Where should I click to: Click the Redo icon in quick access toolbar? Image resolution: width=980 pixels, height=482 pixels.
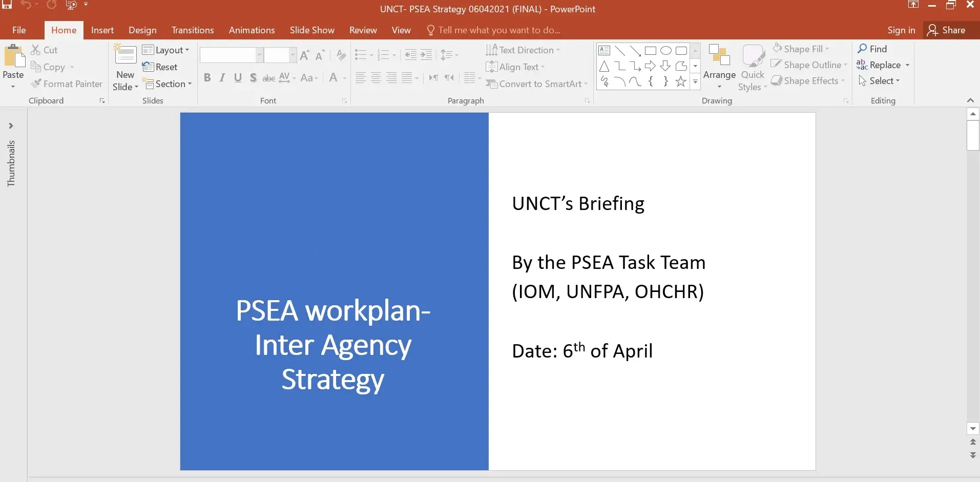click(51, 5)
